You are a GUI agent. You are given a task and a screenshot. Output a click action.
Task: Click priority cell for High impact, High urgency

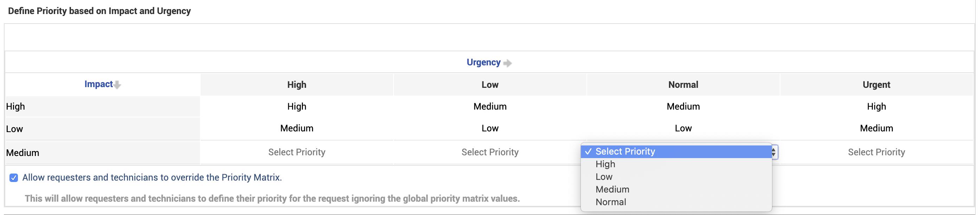click(x=296, y=106)
